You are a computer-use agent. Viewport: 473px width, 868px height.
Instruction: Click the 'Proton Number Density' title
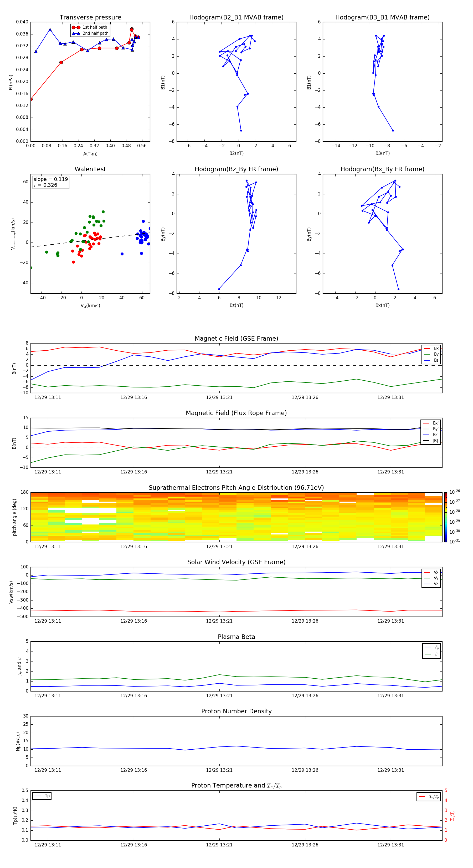[x=236, y=711]
